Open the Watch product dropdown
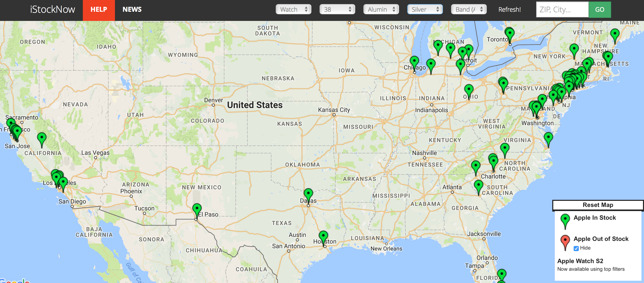This screenshot has height=283, width=644. 293,9
